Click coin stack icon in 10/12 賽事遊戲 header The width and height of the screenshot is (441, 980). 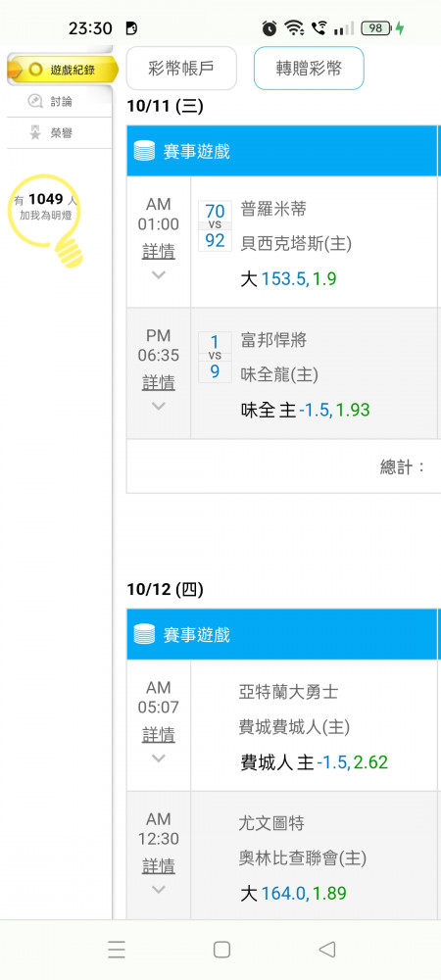[x=144, y=634]
